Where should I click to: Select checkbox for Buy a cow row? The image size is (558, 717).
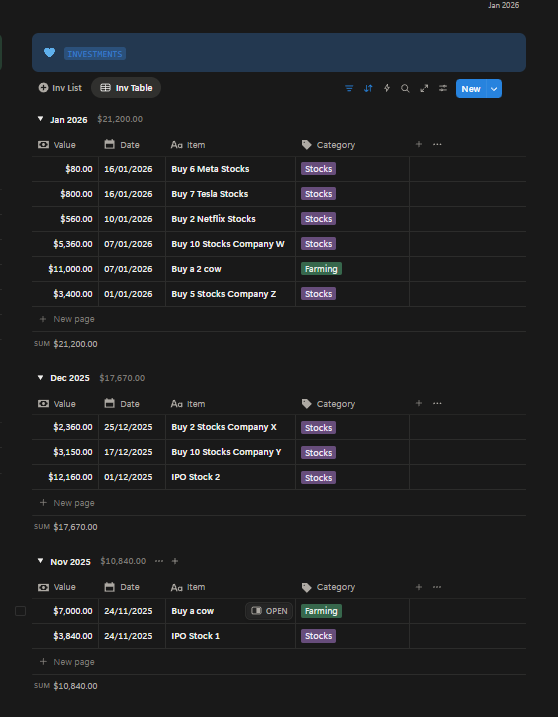[x=21, y=611]
